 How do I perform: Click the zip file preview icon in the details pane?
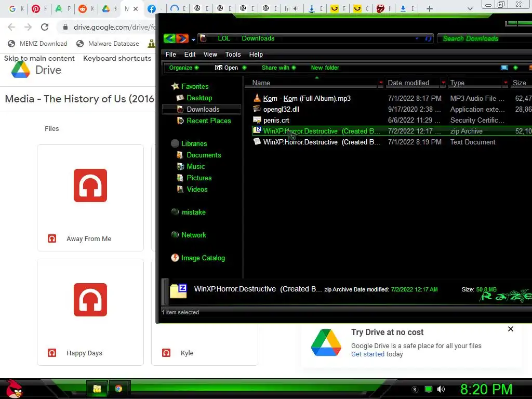point(179,291)
